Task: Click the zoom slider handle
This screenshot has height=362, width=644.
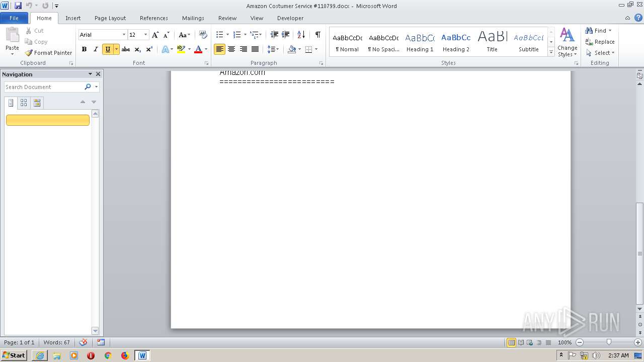Action: [x=609, y=342]
